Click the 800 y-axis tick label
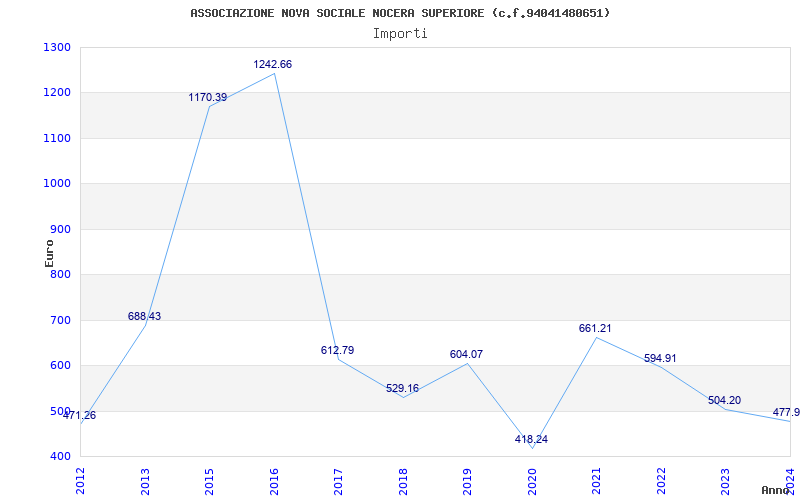Image resolution: width=800 pixels, height=500 pixels. point(61,275)
